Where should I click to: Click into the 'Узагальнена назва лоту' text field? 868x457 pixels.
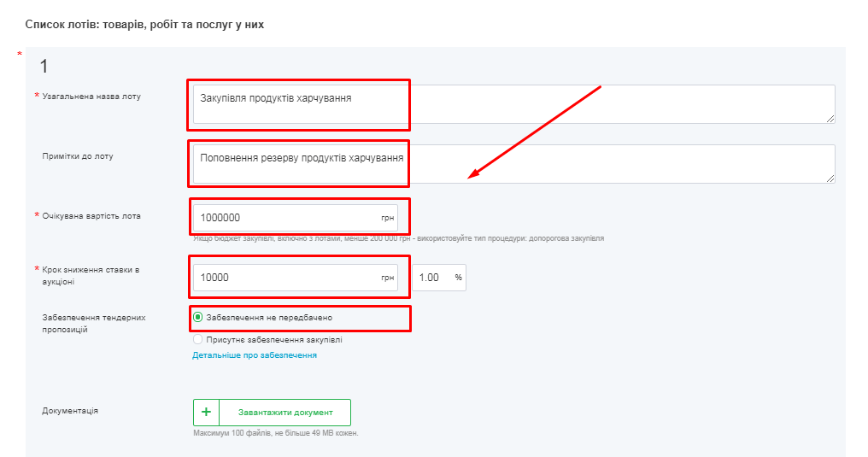click(x=513, y=104)
